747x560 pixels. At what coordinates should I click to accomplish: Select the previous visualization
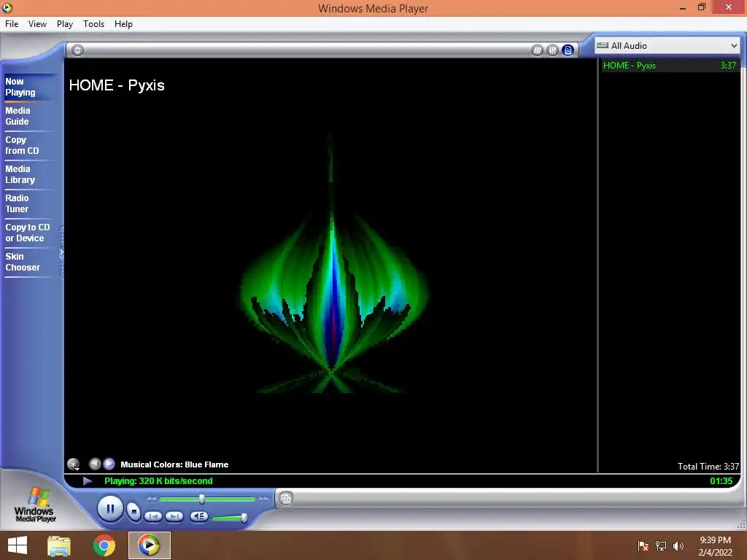coord(95,463)
